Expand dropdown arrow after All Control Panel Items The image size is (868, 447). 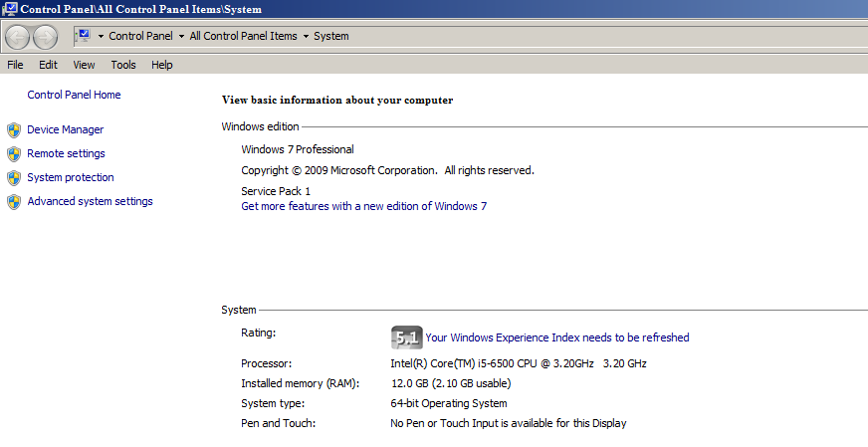[306, 37]
